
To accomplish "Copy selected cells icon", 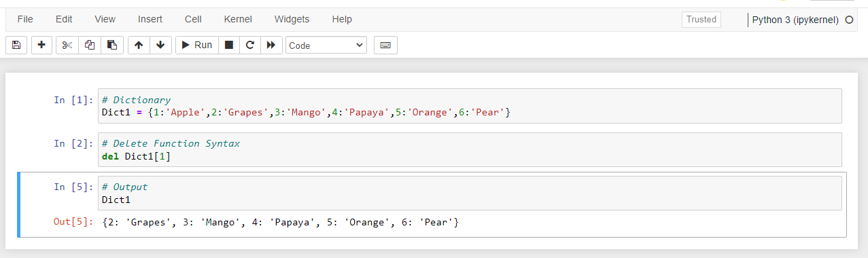I will click(x=89, y=45).
